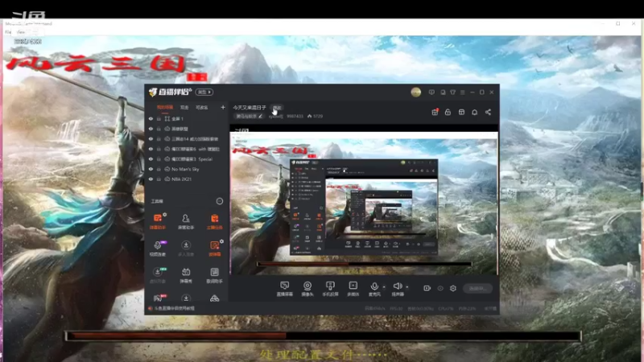Click room number 9987433
The image size is (644, 362).
[x=295, y=116]
